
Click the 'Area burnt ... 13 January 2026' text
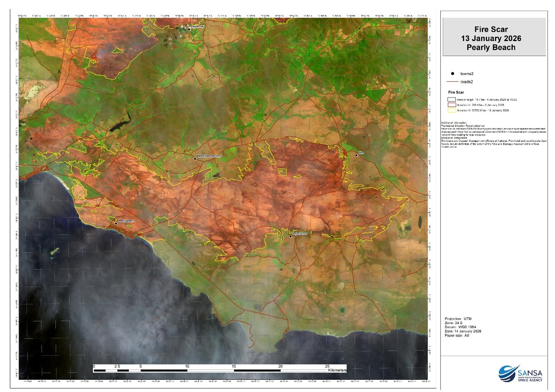(x=483, y=110)
